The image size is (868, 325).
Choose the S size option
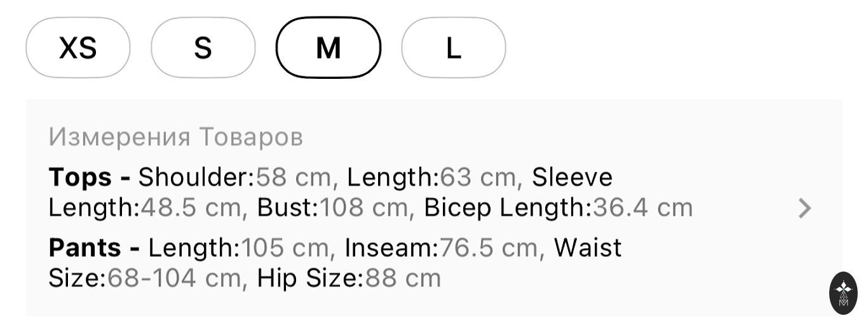point(203,48)
